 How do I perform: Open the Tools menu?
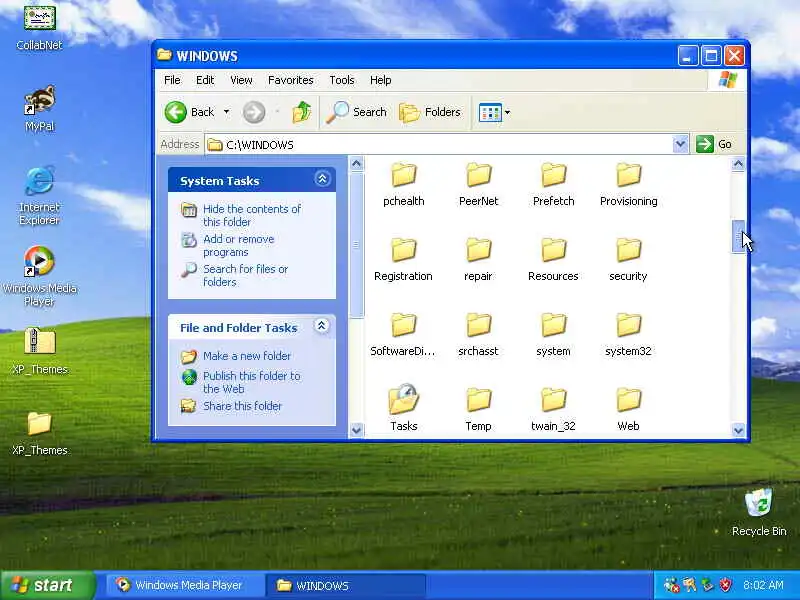point(342,80)
